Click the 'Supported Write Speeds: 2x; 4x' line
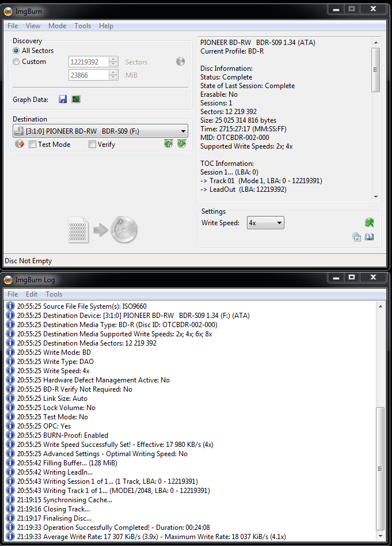 (x=246, y=146)
